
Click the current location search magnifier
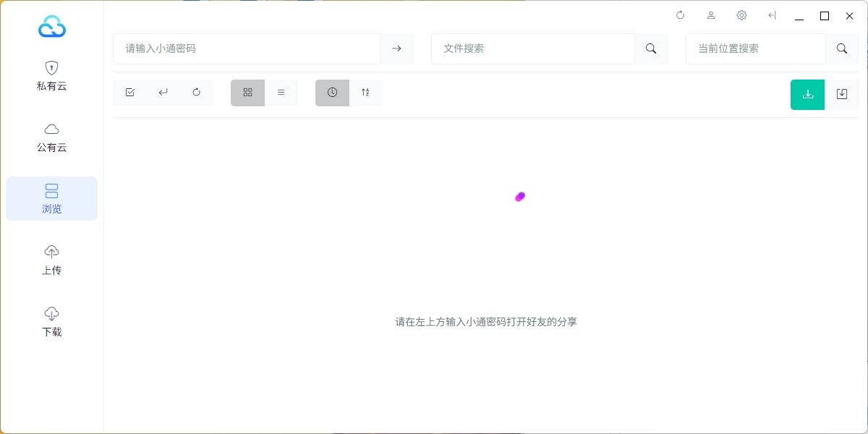(x=842, y=48)
